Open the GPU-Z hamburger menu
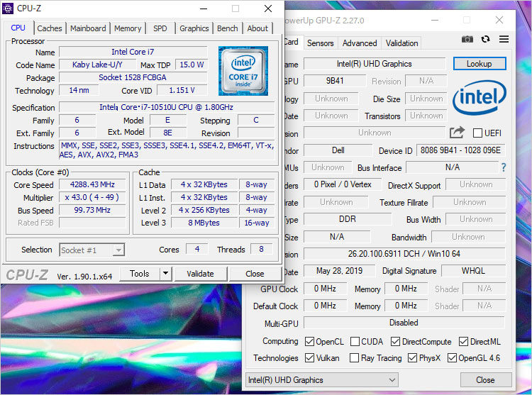Image resolution: width=532 pixels, height=395 pixels. pyautogui.click(x=504, y=39)
